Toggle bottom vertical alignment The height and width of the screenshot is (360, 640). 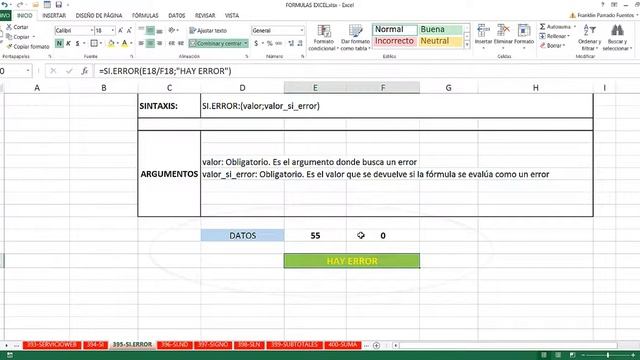click(159, 31)
